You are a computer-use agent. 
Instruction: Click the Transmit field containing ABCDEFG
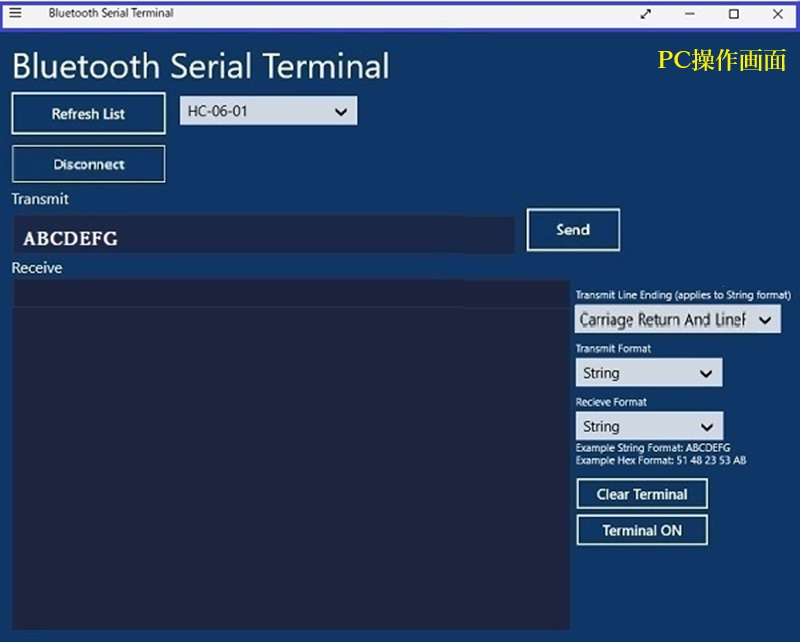(x=264, y=237)
